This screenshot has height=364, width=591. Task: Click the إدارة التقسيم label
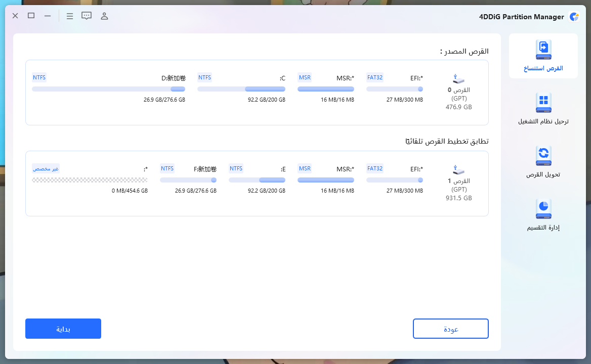pos(543,227)
